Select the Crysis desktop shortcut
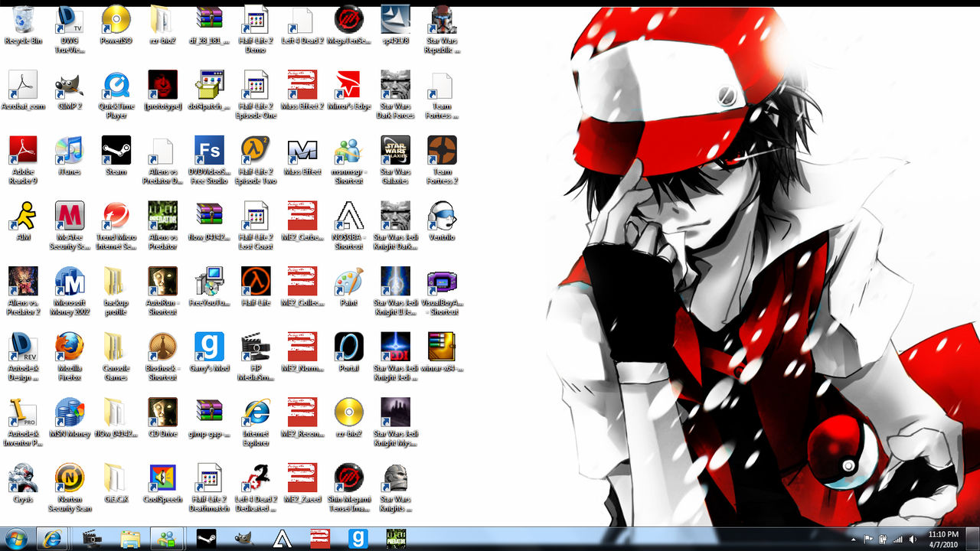 [x=23, y=483]
